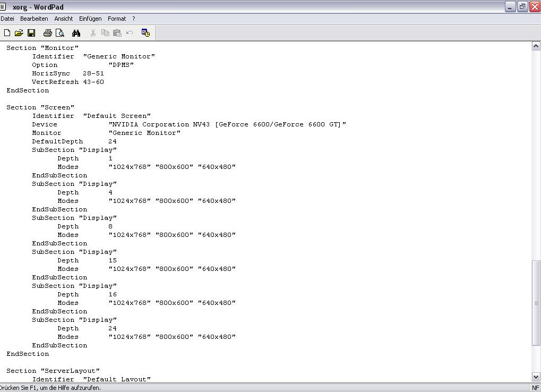Click the xorg - WordPad title text
Image resolution: width=541 pixels, height=392 pixels.
(38, 7)
